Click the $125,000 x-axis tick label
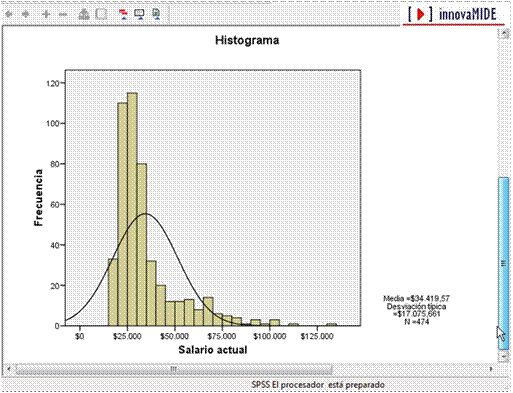This screenshot has height=393, width=513. 317,336
